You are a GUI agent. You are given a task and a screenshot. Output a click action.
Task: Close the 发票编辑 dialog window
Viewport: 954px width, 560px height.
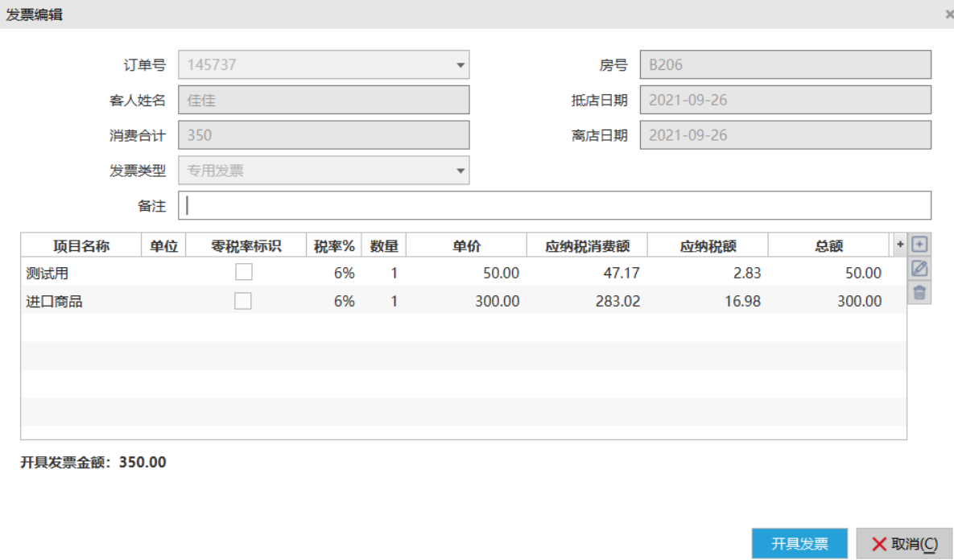(949, 14)
